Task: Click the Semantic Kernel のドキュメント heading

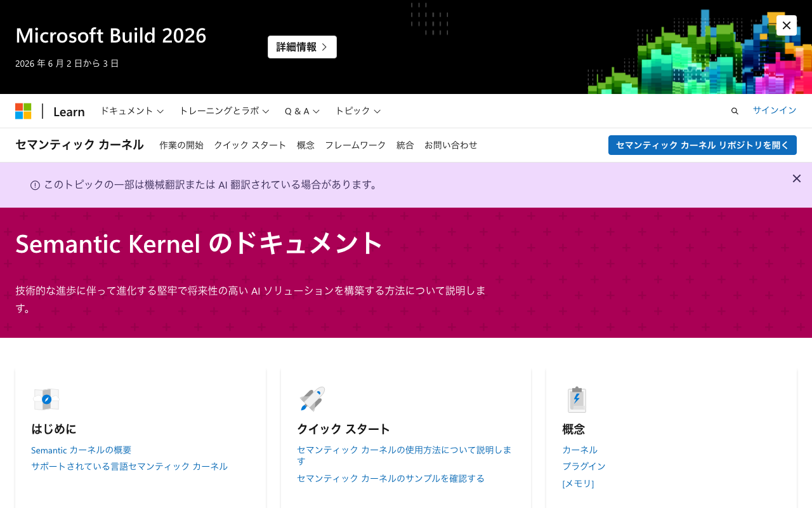Action: 199,243
